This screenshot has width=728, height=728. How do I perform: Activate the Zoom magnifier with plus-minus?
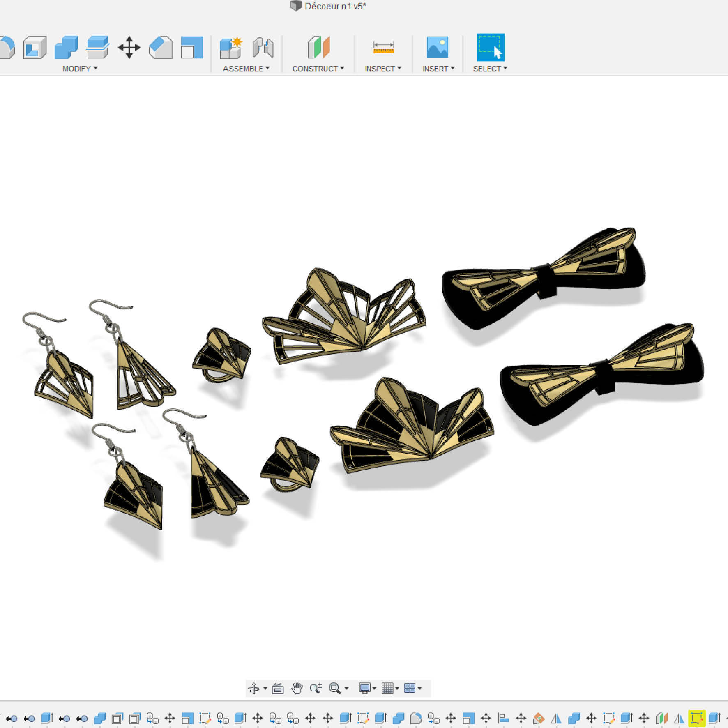316,688
